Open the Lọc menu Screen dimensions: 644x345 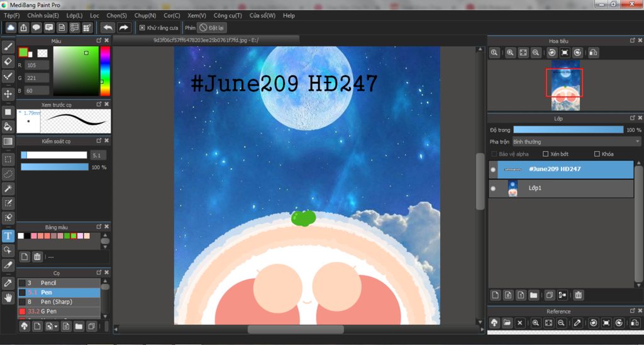pos(94,15)
